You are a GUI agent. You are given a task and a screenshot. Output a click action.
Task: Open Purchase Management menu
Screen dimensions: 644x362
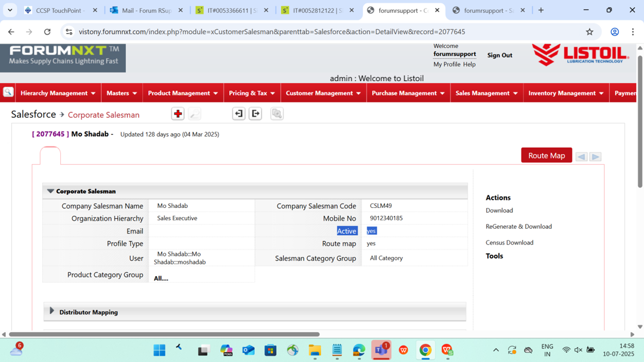click(x=408, y=93)
